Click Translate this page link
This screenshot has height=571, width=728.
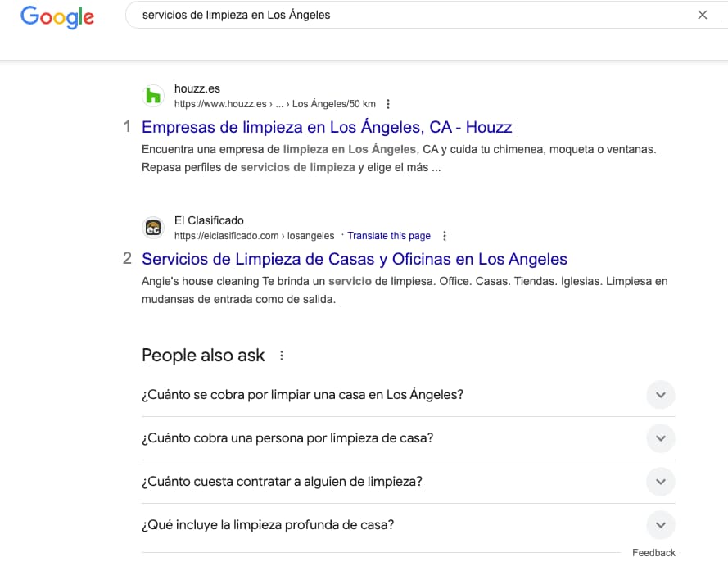[389, 236]
